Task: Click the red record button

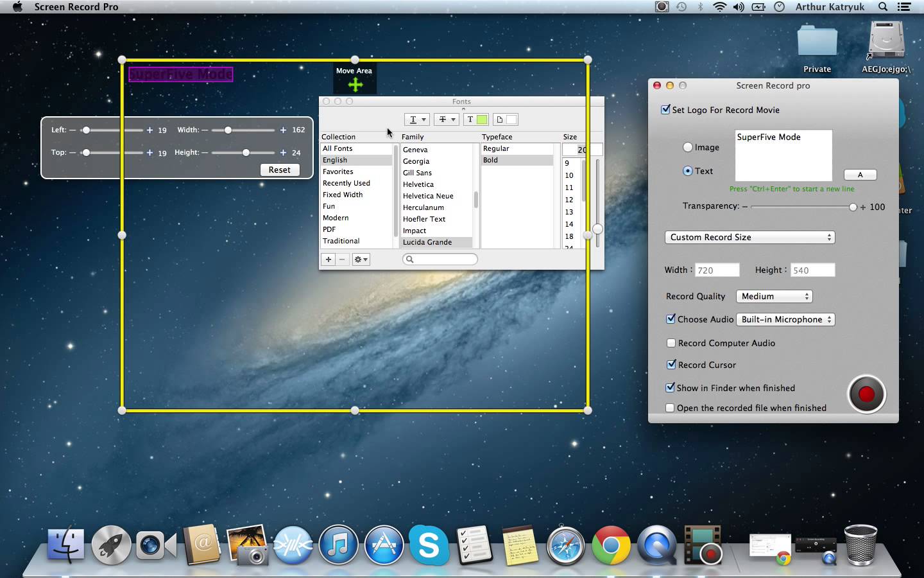Action: point(867,394)
